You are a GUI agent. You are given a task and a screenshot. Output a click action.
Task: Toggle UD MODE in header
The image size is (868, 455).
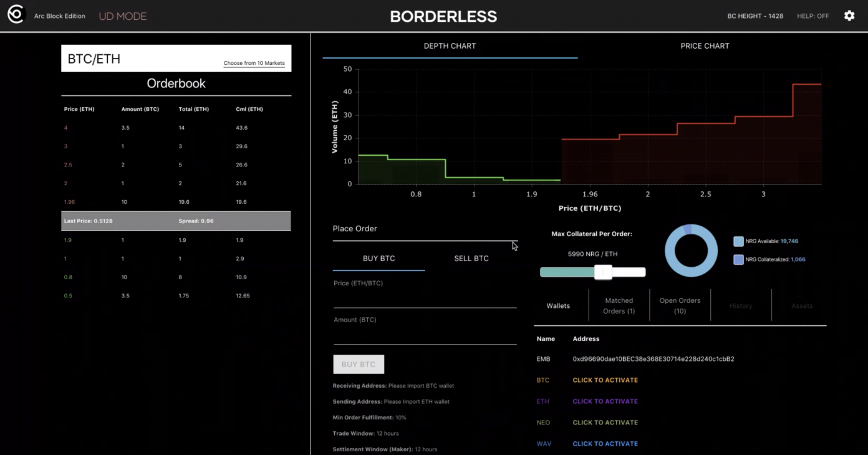click(123, 16)
